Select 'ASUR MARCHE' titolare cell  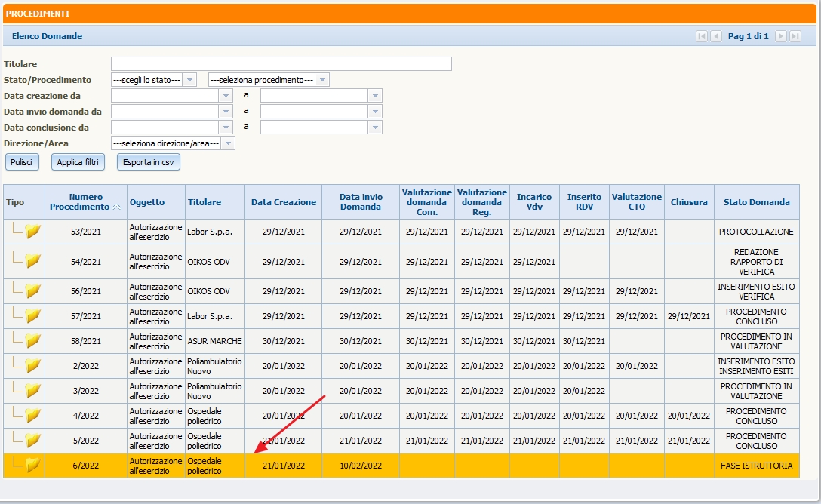pyautogui.click(x=214, y=341)
